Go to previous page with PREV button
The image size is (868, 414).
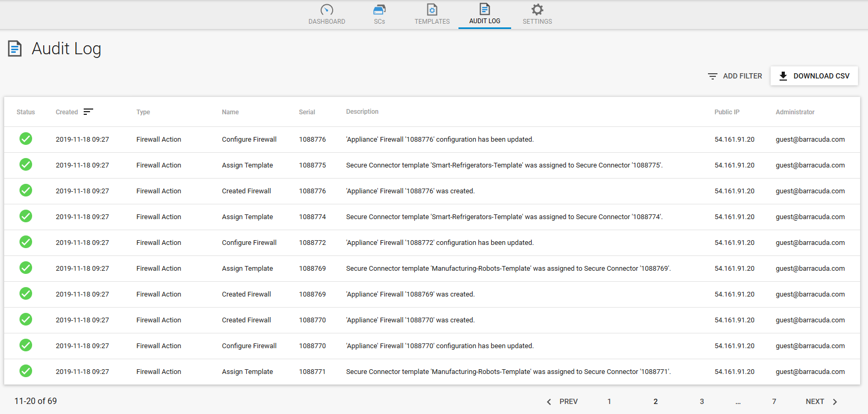[x=562, y=401]
